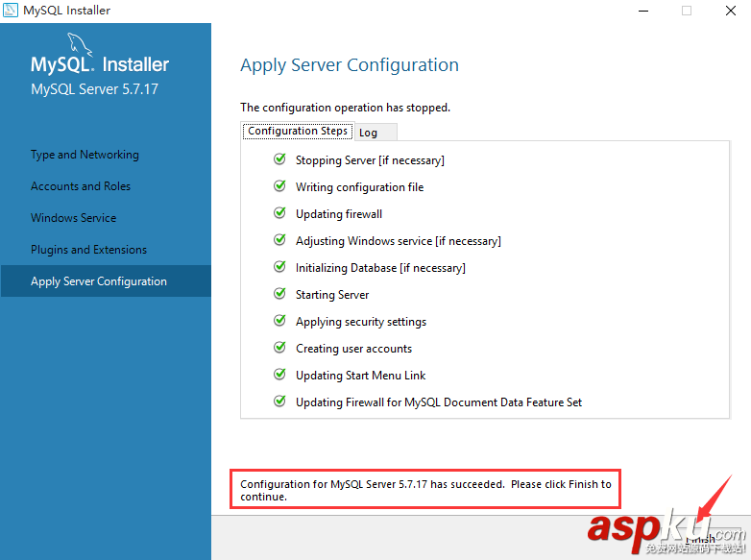
Task: Go to Type and Networking step
Action: pos(85,155)
